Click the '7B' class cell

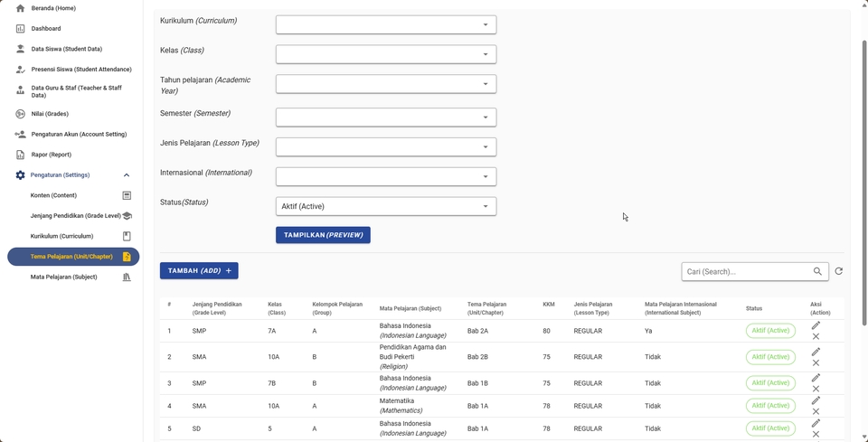272,383
